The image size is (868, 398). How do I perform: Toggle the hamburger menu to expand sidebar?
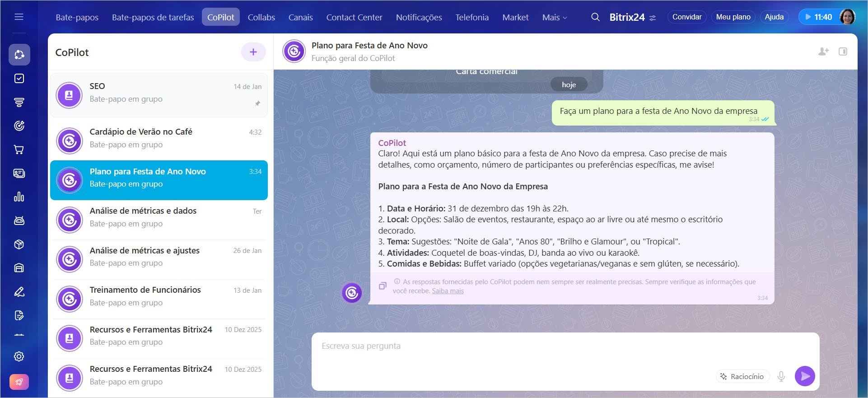point(19,17)
